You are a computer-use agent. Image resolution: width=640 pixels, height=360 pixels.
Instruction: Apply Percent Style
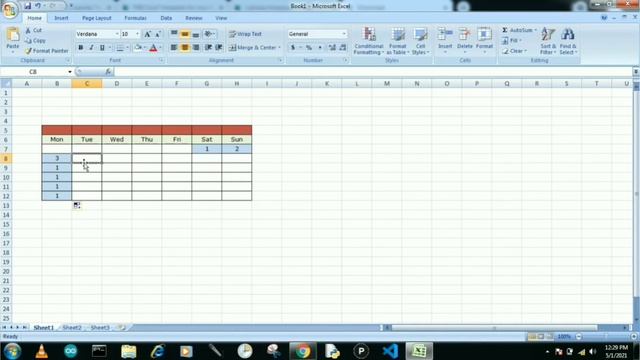pyautogui.click(x=309, y=48)
